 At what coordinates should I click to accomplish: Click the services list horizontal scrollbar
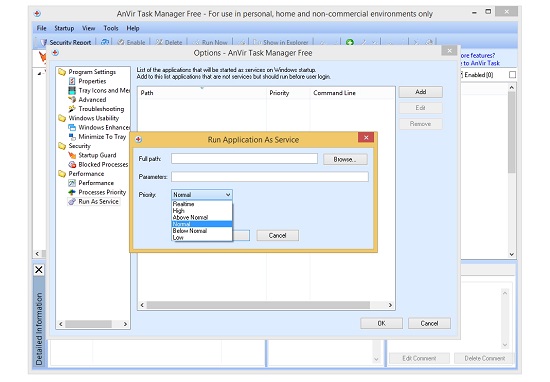point(258,305)
